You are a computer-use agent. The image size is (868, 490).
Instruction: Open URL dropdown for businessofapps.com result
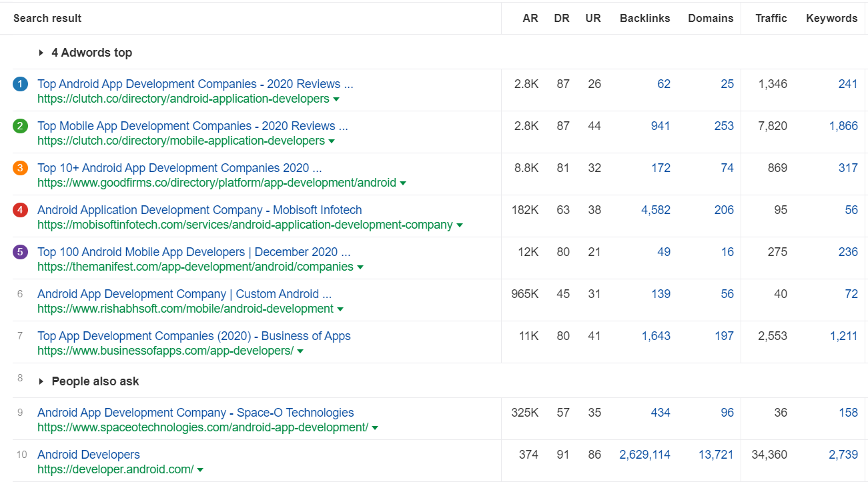pyautogui.click(x=300, y=351)
